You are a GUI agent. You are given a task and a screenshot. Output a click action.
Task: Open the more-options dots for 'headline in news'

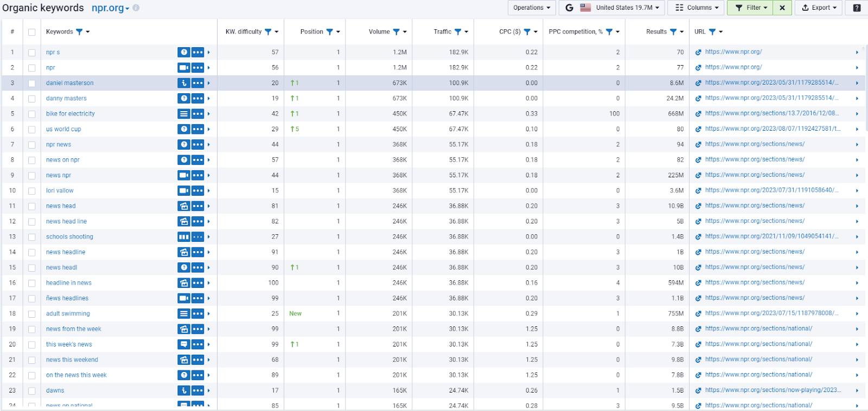click(x=197, y=283)
